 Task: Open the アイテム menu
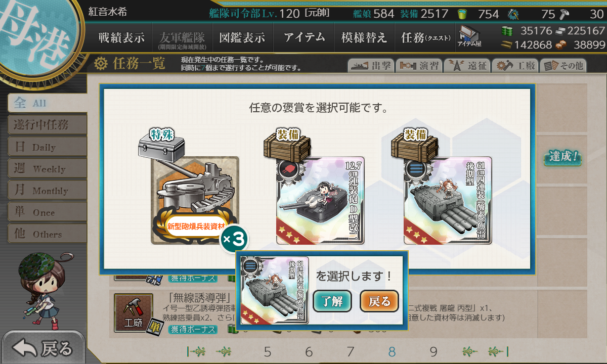tap(304, 38)
